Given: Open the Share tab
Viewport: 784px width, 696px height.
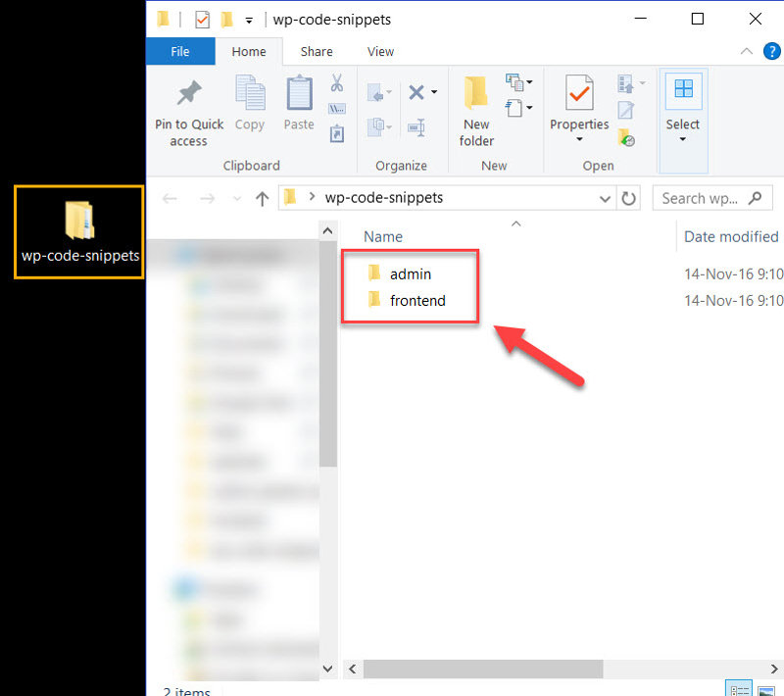Looking at the screenshot, I should [x=317, y=52].
